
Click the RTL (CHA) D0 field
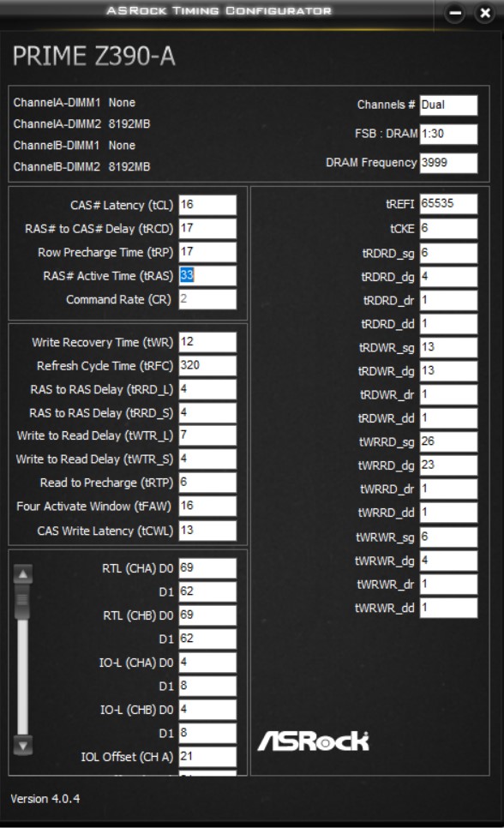[x=207, y=568]
